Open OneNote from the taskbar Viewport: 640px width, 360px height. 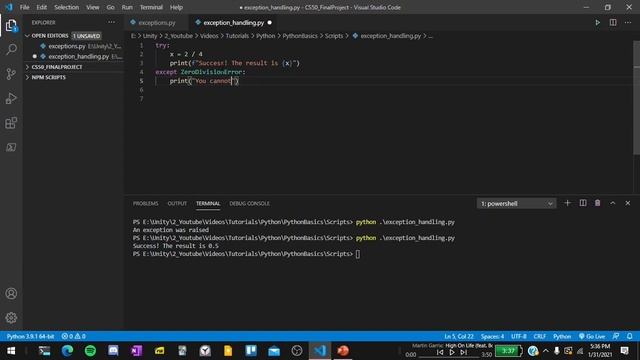tap(136, 351)
